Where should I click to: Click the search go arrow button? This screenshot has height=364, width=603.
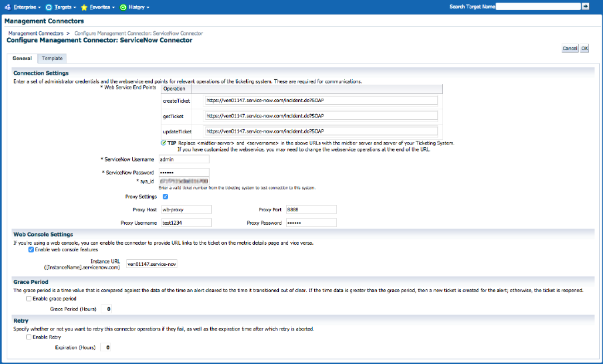585,6
